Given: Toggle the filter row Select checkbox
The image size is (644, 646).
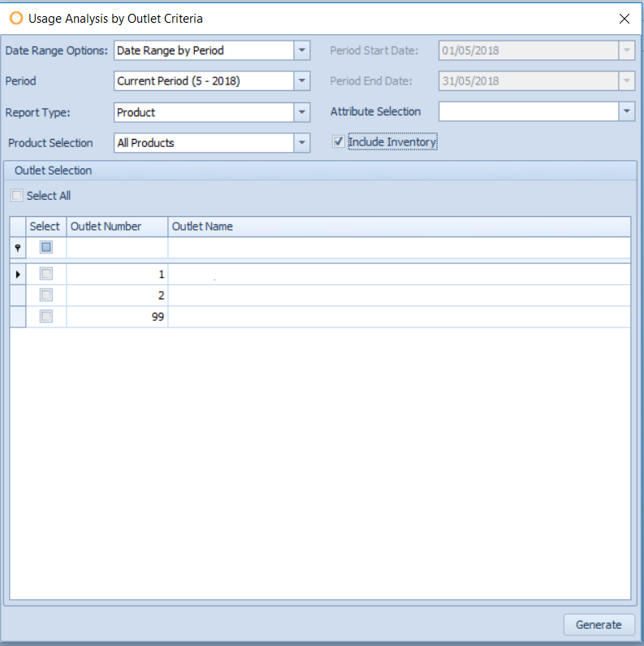Looking at the screenshot, I should pyautogui.click(x=46, y=247).
